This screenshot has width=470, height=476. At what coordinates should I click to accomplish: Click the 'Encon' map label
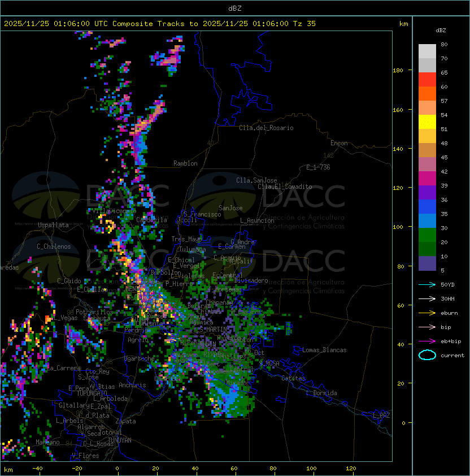339,143
